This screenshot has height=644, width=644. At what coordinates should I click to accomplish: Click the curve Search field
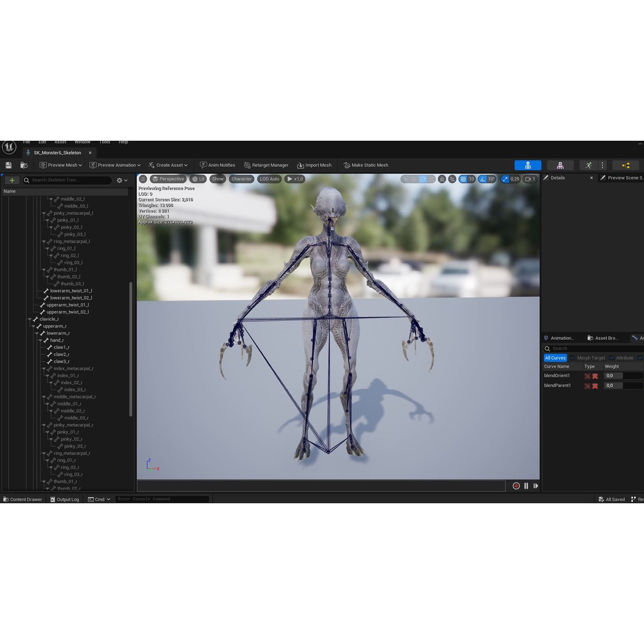[593, 348]
